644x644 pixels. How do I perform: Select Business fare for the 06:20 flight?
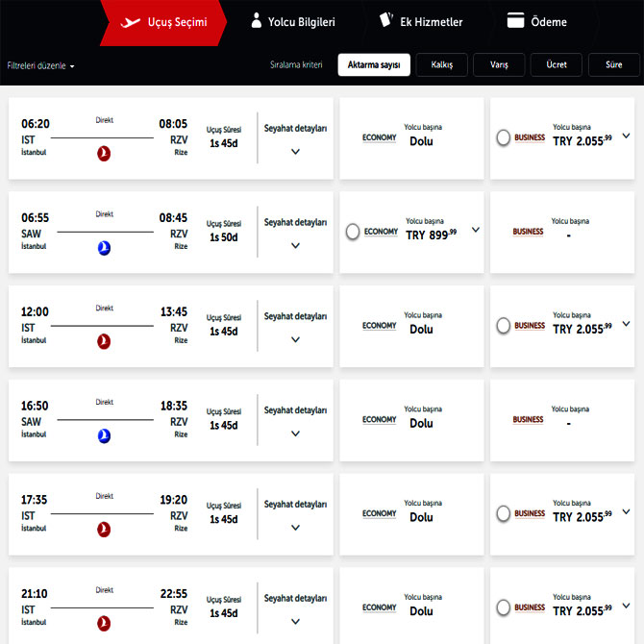504,137
